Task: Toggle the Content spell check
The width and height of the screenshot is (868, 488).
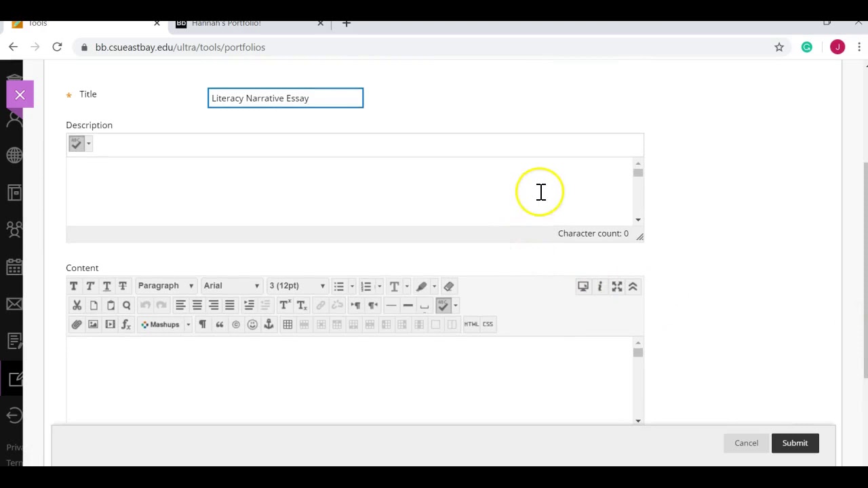Action: (x=443, y=306)
